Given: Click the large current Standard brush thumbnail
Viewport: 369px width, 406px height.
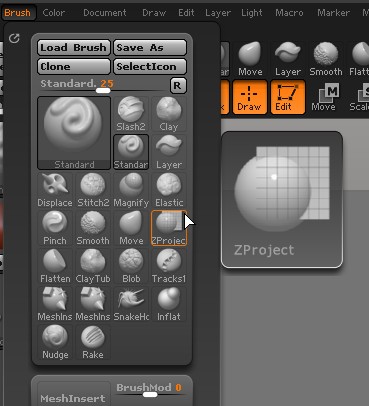Looking at the screenshot, I should click(x=74, y=133).
